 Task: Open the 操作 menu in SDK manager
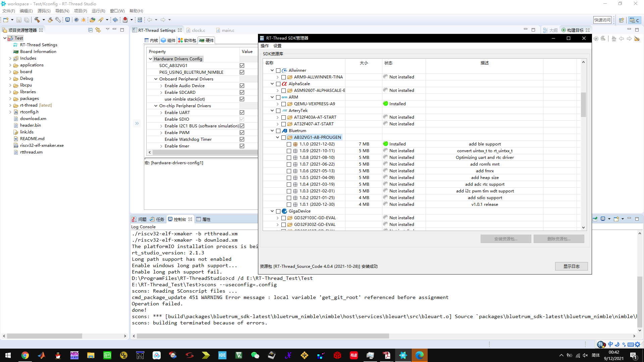click(265, 46)
